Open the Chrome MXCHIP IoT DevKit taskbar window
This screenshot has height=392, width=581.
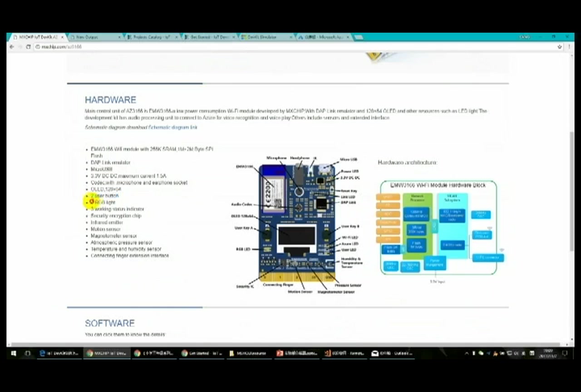107,353
